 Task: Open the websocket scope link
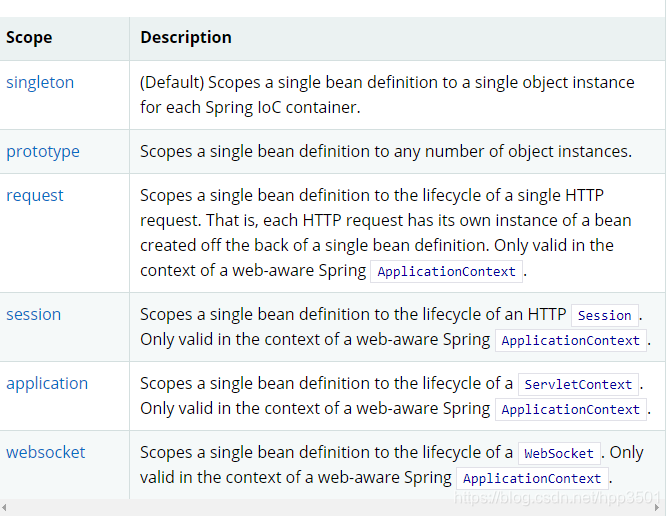click(46, 452)
